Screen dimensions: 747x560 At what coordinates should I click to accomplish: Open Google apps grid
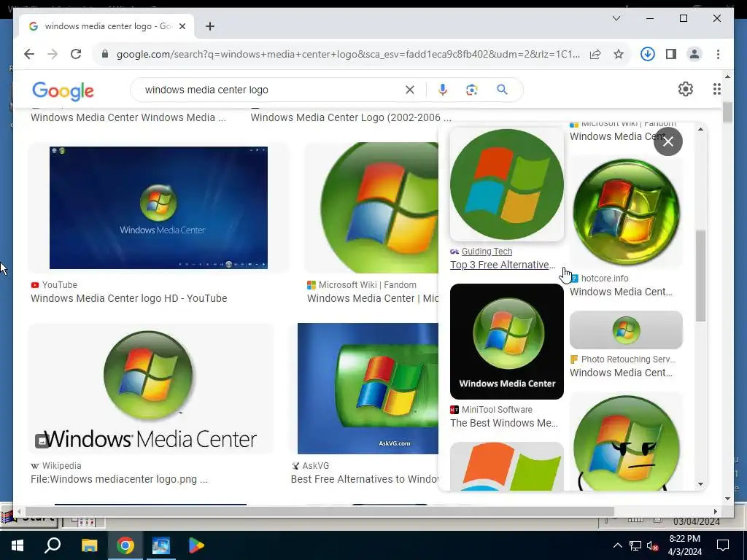click(717, 89)
